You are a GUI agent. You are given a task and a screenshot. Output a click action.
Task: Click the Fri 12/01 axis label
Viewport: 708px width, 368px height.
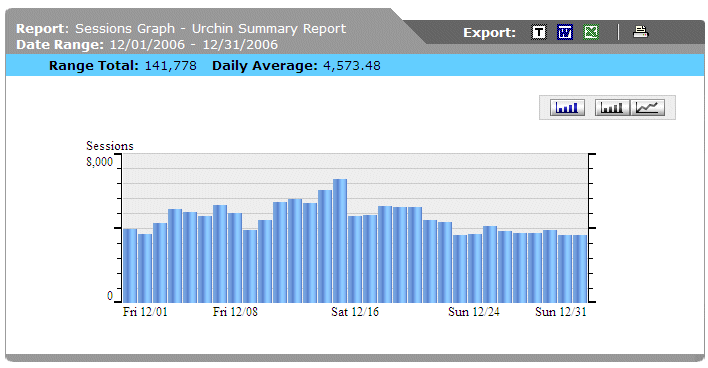click(x=145, y=312)
